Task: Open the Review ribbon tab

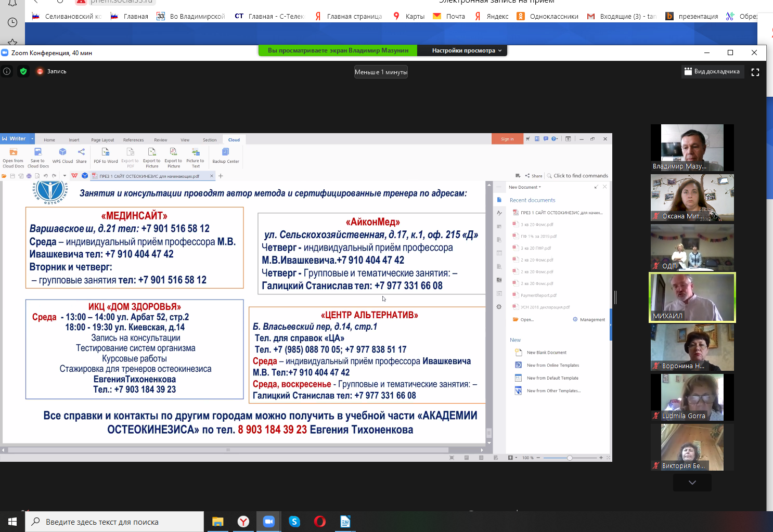Action: point(161,140)
